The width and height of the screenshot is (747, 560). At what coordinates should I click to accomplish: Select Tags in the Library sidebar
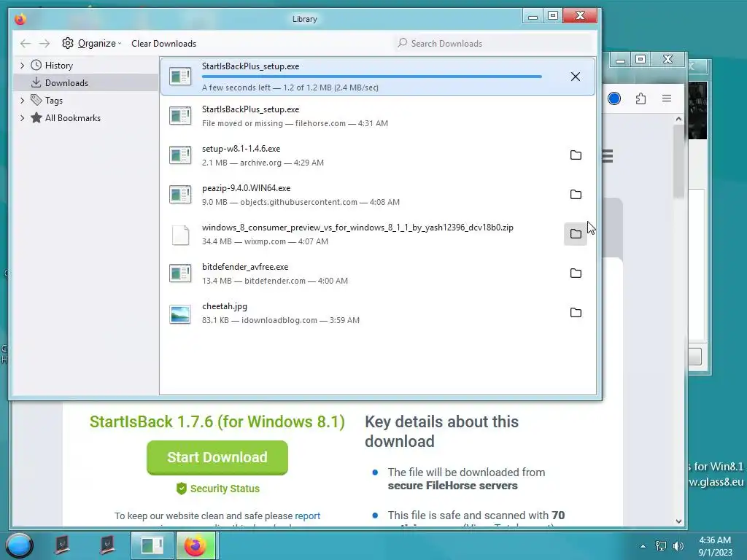(x=54, y=101)
